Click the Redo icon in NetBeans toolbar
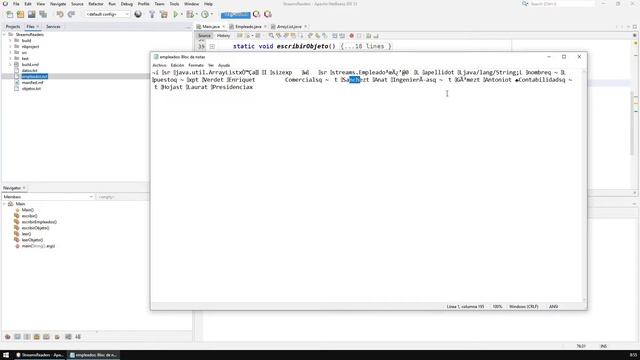This screenshot has width=640, height=360. [x=71, y=14]
